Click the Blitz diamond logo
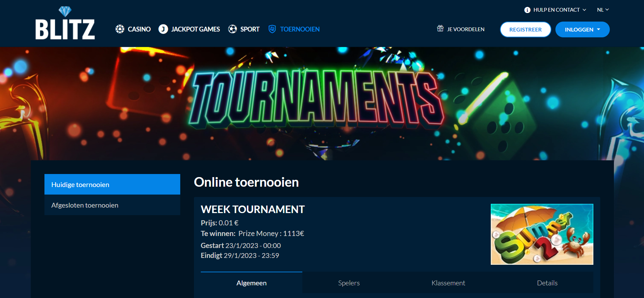Viewport: 644px width, 298px height. point(65,23)
